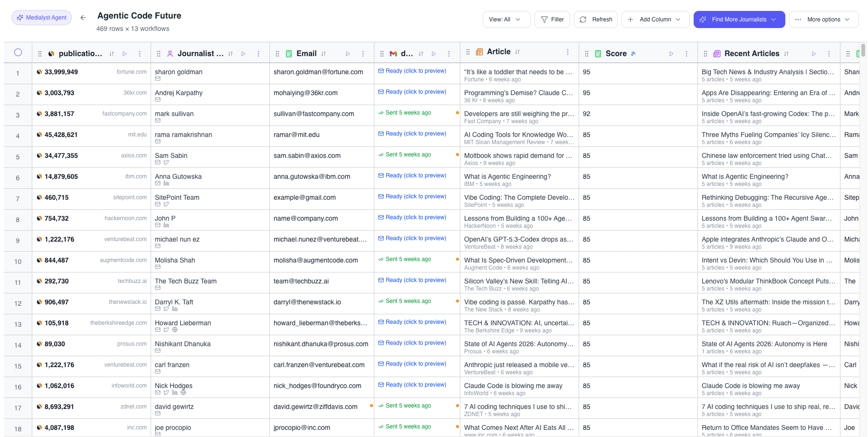Click '469 rows × 13 workflows' subtitle

pos(133,29)
